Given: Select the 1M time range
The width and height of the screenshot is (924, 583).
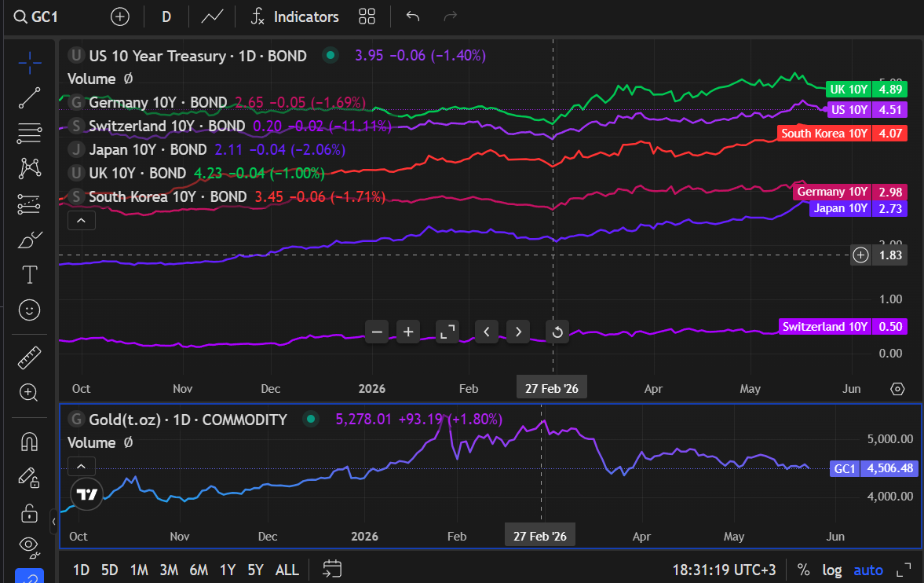Looking at the screenshot, I should pos(139,570).
